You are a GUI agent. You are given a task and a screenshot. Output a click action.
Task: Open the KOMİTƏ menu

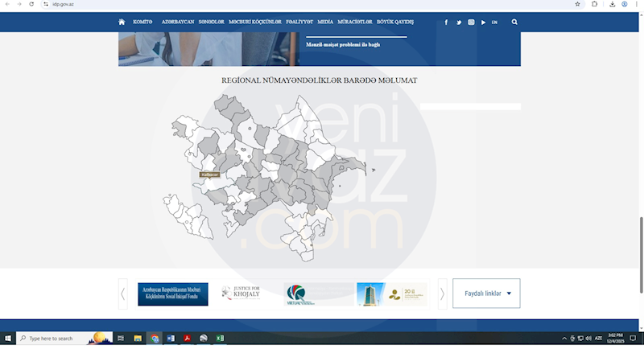tap(142, 23)
